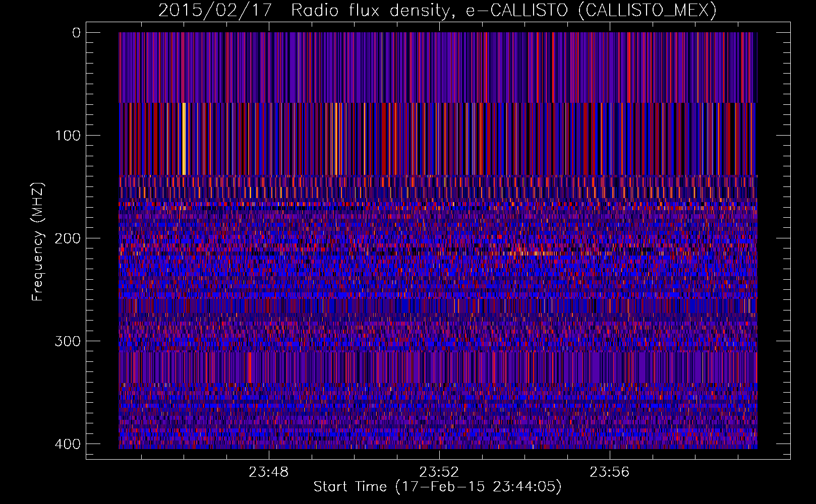The width and height of the screenshot is (816, 504).
Task: Click the 100 frequency tick label
Action: tap(67, 136)
